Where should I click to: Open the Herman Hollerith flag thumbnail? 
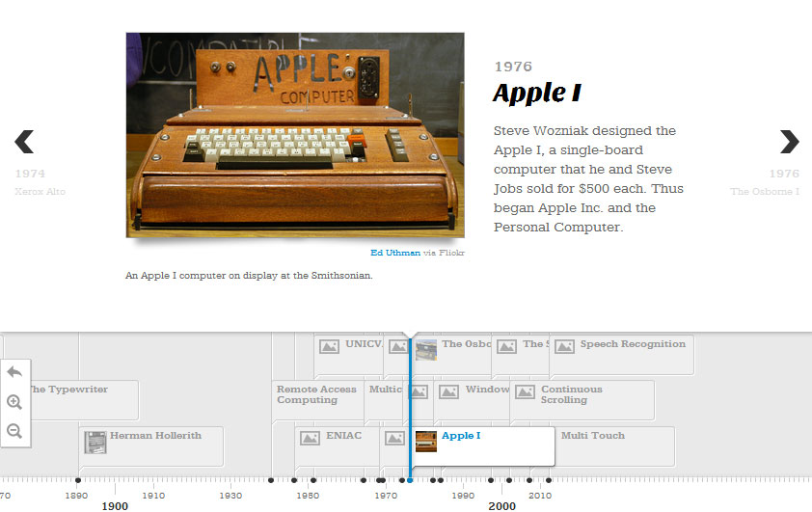click(95, 443)
